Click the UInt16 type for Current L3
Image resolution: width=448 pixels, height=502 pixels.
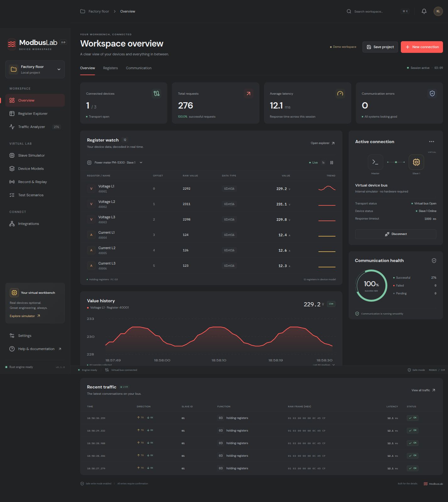click(229, 266)
